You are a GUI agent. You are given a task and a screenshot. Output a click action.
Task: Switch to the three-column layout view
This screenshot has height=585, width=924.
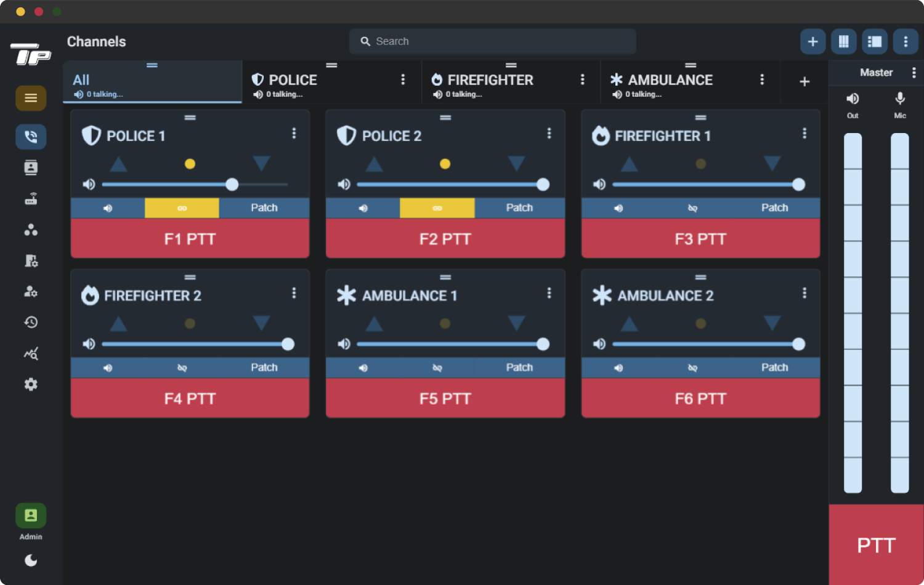(843, 41)
